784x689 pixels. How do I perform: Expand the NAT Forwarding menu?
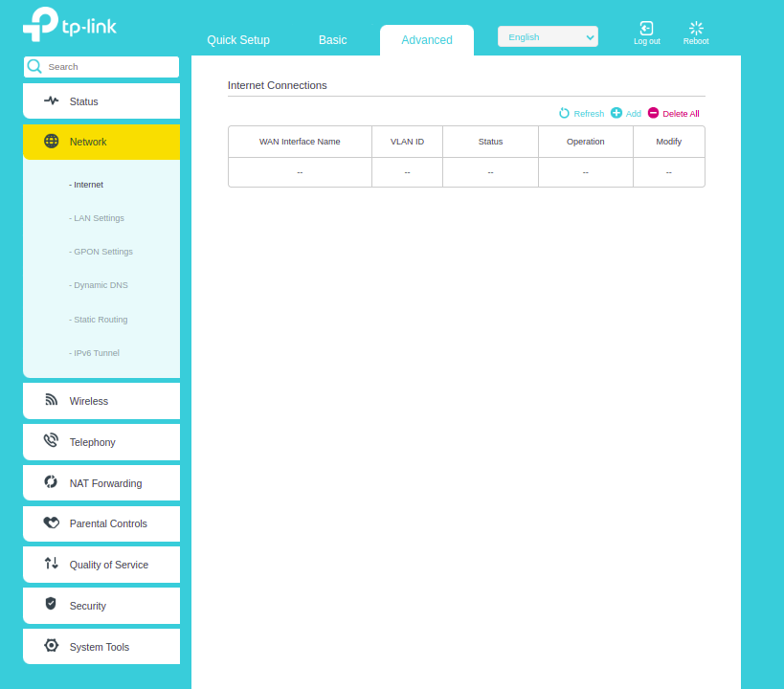click(x=101, y=483)
